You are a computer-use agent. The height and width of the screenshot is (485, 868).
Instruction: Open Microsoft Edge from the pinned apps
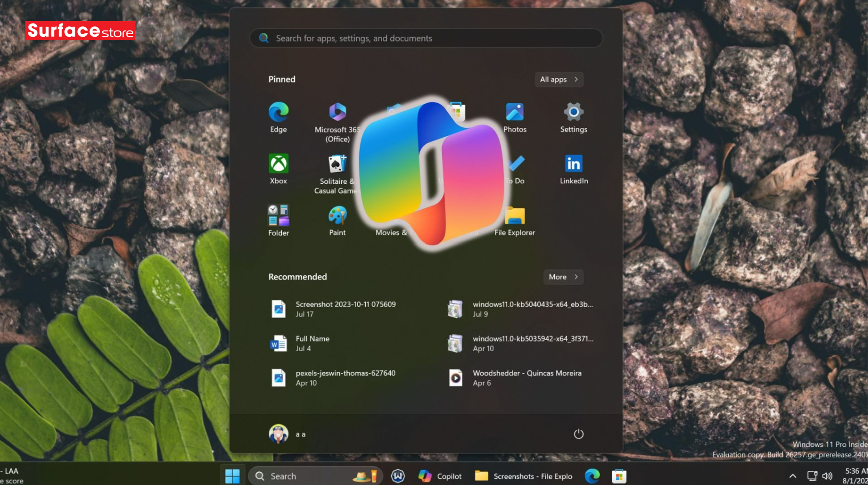tap(278, 115)
